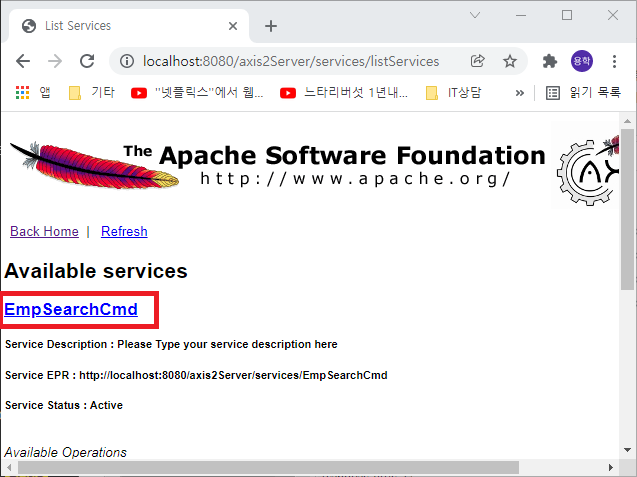The width and height of the screenshot is (637, 477).
Task: Click the browser forward arrow
Action: [55, 61]
